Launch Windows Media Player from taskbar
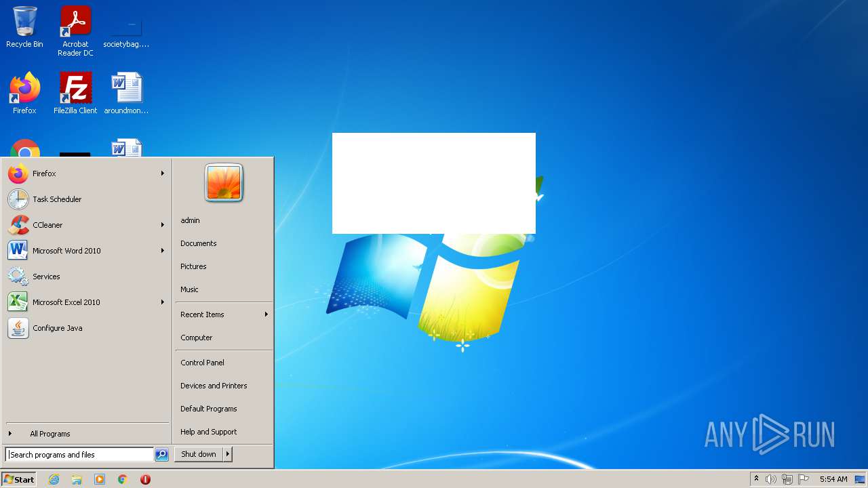The height and width of the screenshot is (488, 868). pyautogui.click(x=100, y=479)
